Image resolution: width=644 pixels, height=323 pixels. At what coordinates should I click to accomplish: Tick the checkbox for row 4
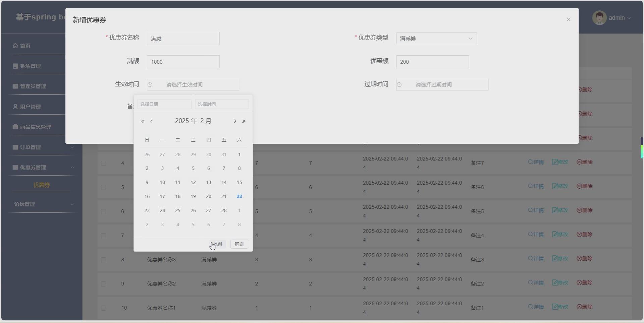(103, 163)
